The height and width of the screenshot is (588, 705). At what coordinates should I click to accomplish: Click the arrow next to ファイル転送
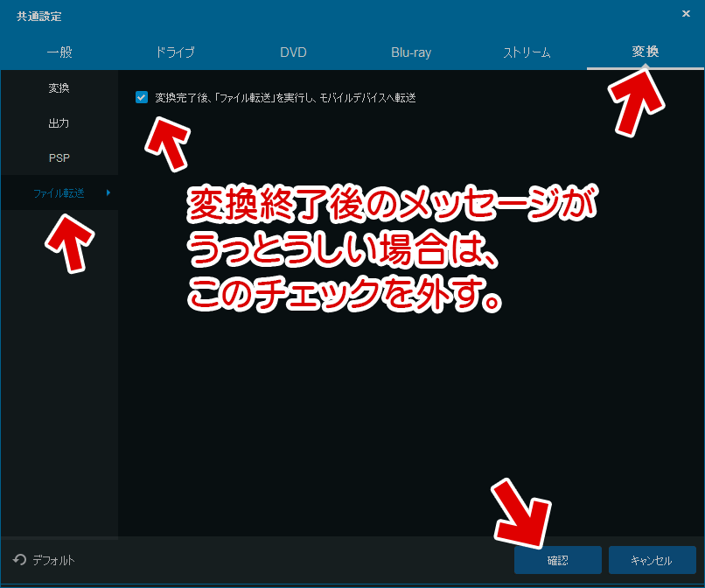[x=108, y=192]
